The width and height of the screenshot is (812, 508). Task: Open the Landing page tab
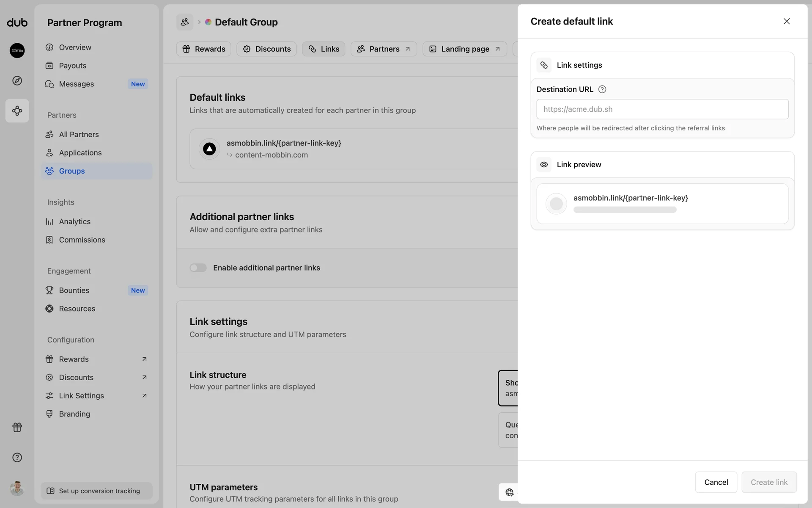[x=464, y=49]
